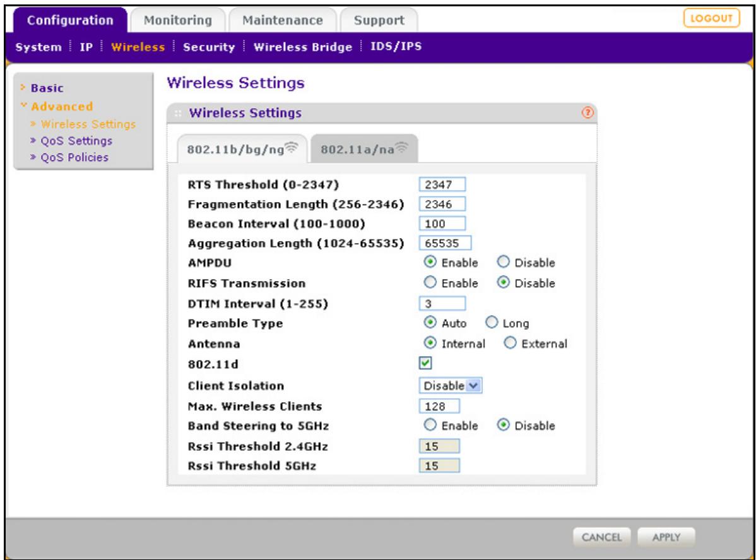The width and height of the screenshot is (756, 560).
Task: Click the Max. Wireless Clients field
Action: point(439,407)
